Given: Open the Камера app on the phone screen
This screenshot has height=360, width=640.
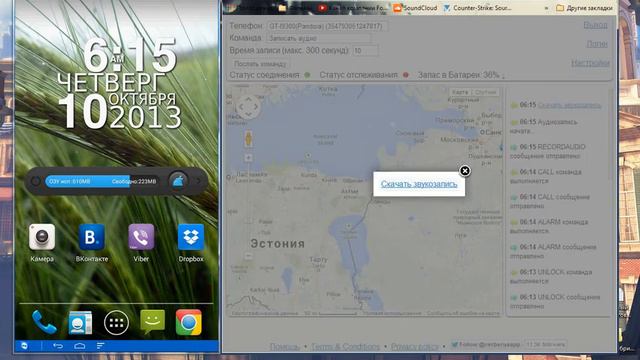Looking at the screenshot, I should [42, 237].
